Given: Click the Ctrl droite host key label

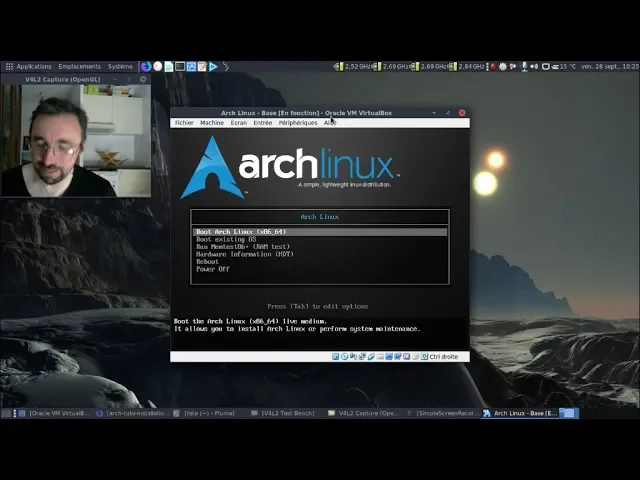Looking at the screenshot, I should [444, 357].
